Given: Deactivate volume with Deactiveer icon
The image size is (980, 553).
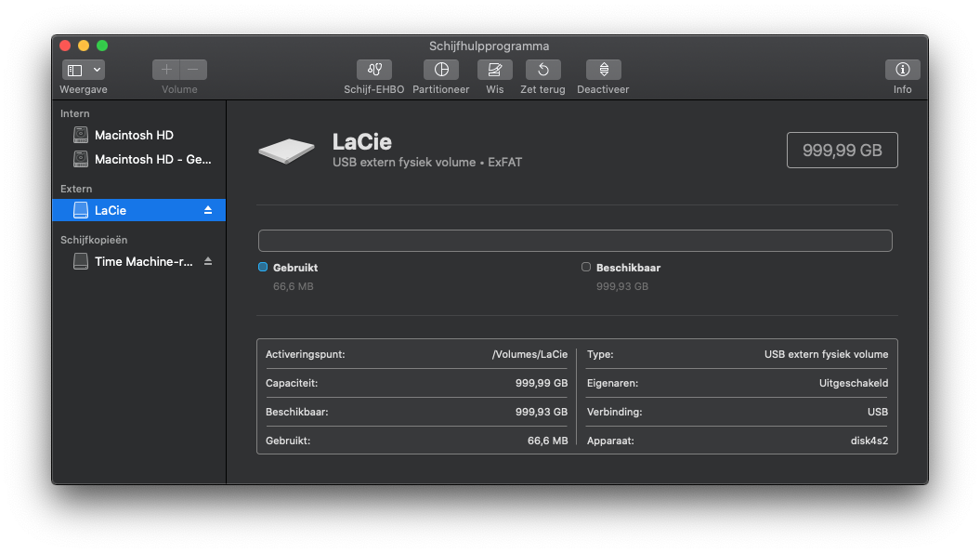Looking at the screenshot, I should pos(603,70).
